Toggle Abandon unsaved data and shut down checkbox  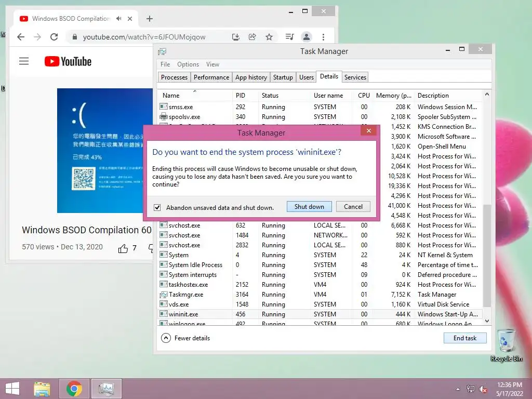(x=157, y=208)
